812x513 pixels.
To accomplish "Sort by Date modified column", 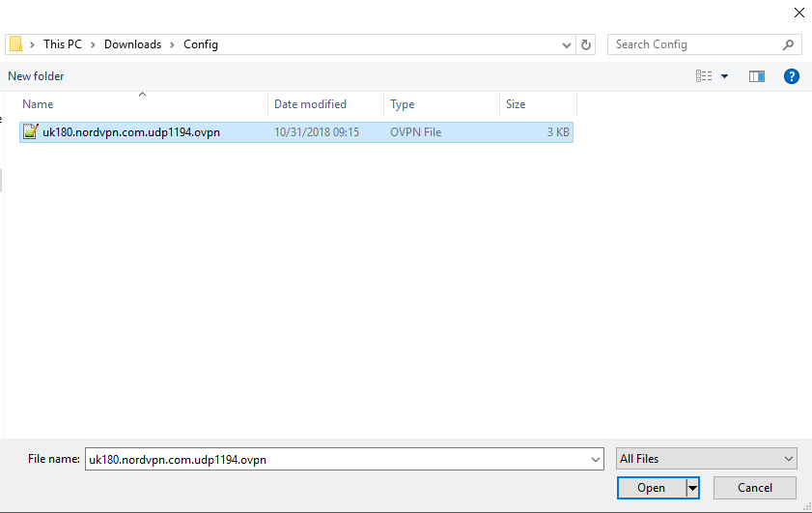I will pos(310,104).
